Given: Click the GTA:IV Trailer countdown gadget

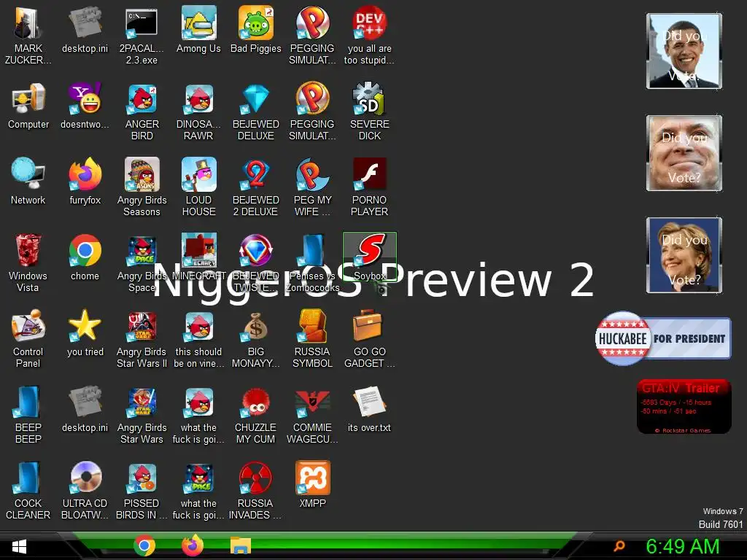Looking at the screenshot, I should click(684, 406).
